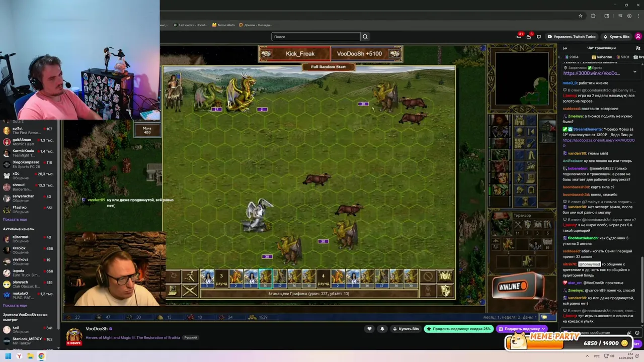Click Показать еще under followed channels

(15, 220)
